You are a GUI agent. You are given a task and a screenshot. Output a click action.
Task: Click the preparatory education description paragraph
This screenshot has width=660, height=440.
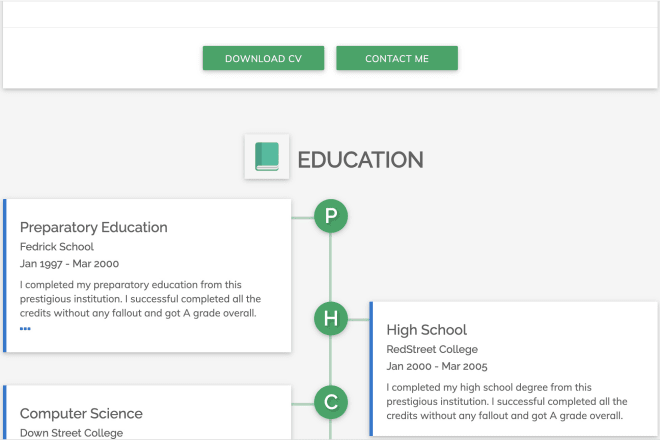coord(140,299)
